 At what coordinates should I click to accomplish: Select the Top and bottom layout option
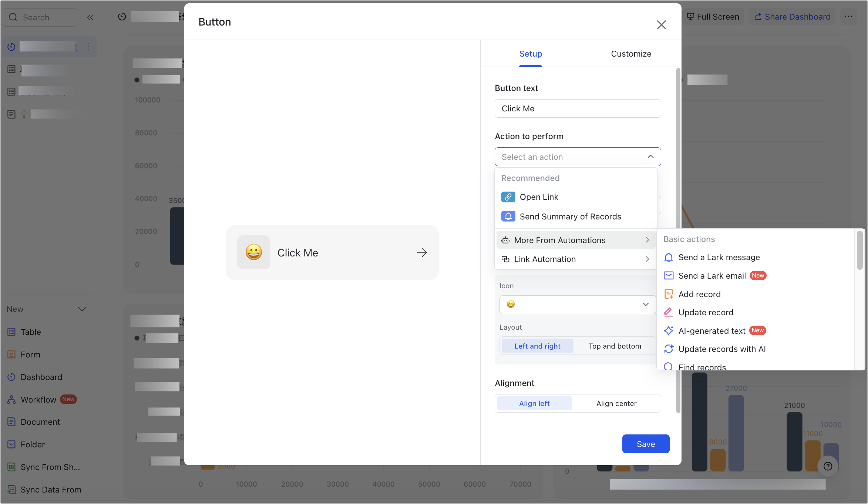[615, 346]
